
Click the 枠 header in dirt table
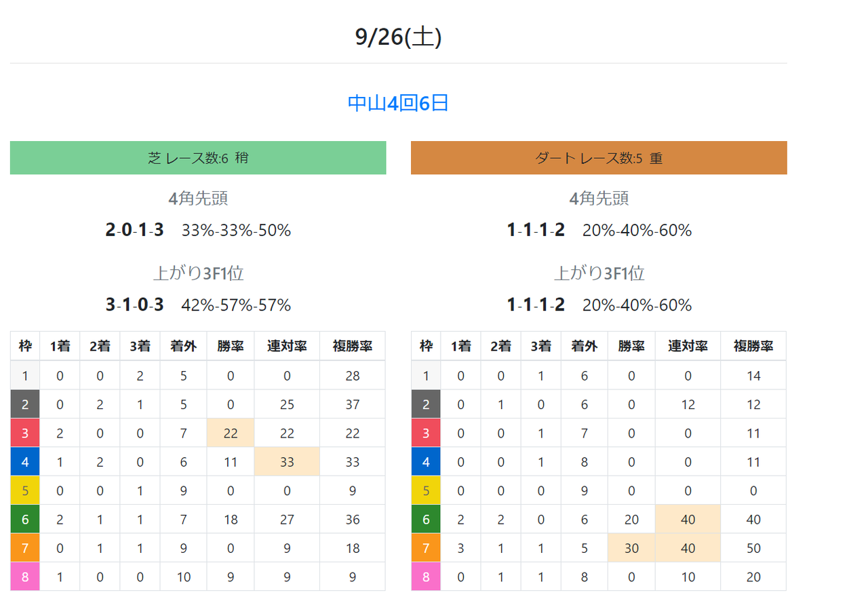tap(426, 346)
